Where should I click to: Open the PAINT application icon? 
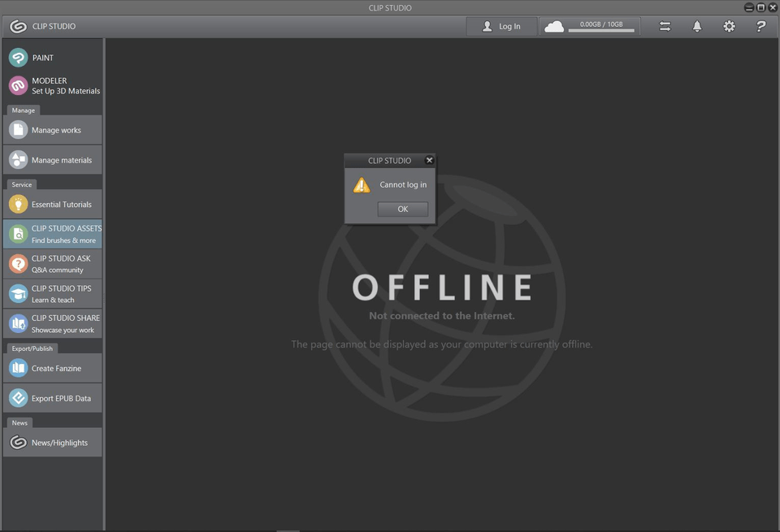(19, 58)
